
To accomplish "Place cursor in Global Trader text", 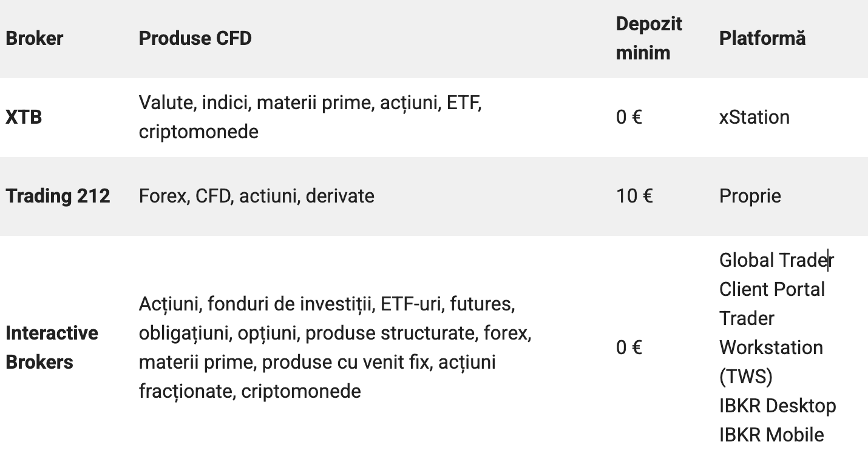I will click(x=776, y=260).
